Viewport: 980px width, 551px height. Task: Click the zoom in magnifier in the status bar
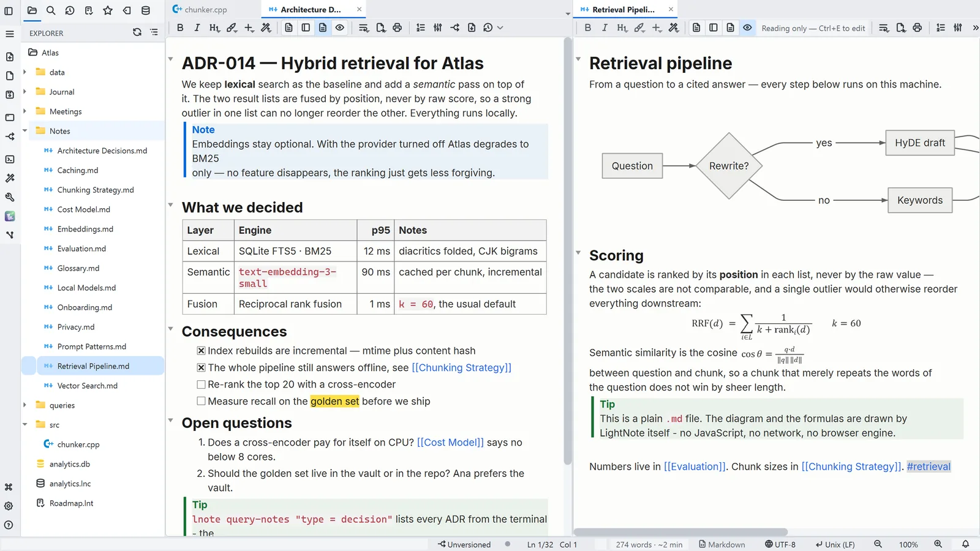pos(938,544)
